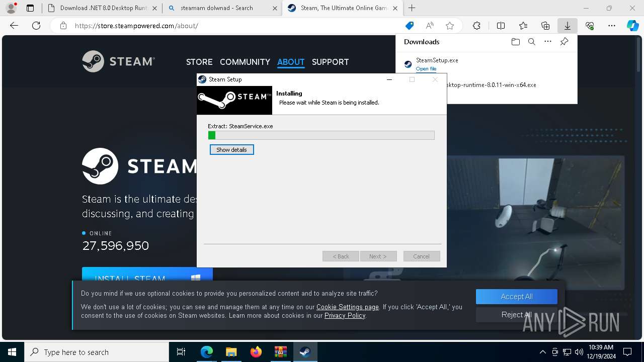Click the browser profile avatar icon
This screenshot has height=362, width=644.
coord(11,8)
